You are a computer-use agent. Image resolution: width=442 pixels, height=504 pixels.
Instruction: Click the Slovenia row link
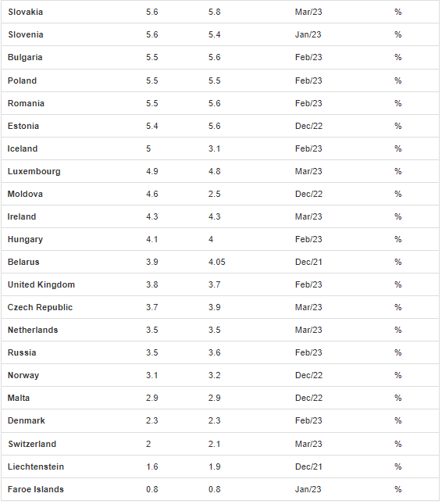pyautogui.click(x=26, y=34)
